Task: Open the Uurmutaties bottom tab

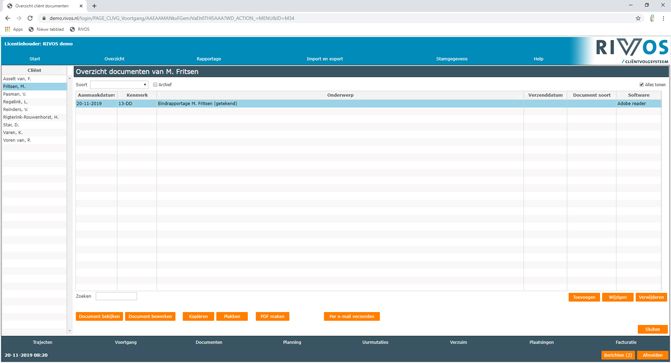Action: (x=375, y=342)
